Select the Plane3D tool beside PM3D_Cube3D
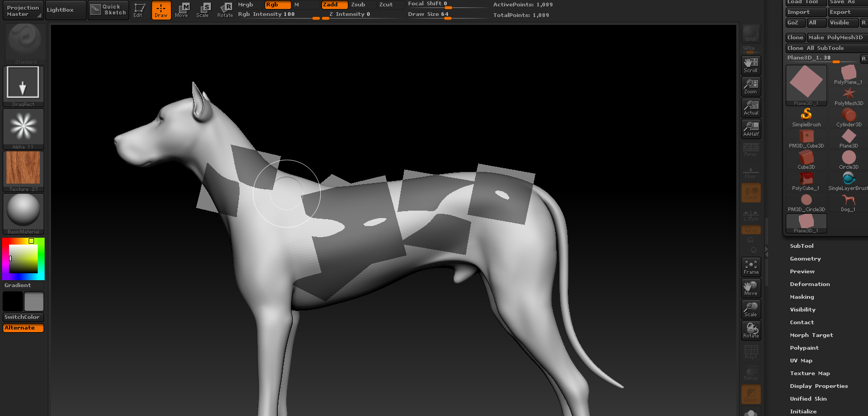Image resolution: width=868 pixels, height=416 pixels. [x=848, y=138]
